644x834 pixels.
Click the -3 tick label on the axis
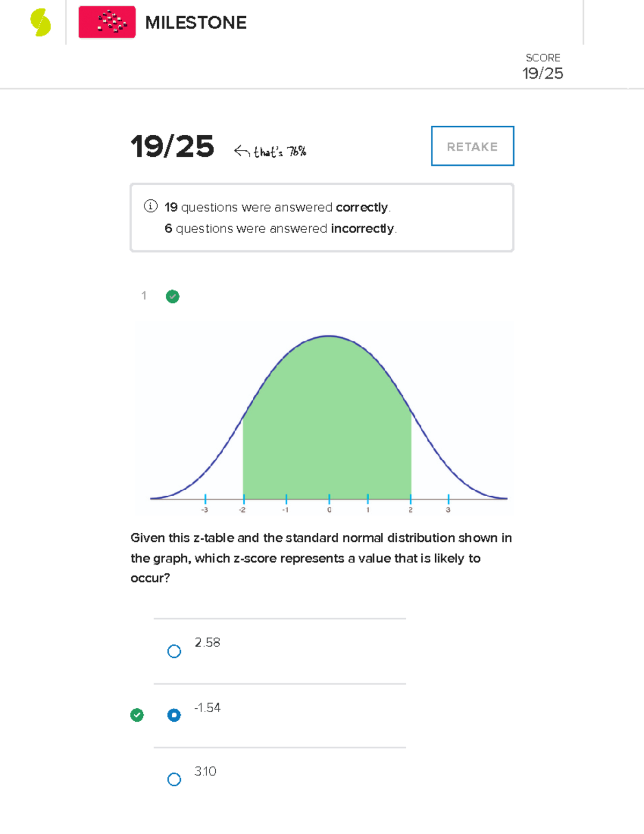(204, 510)
